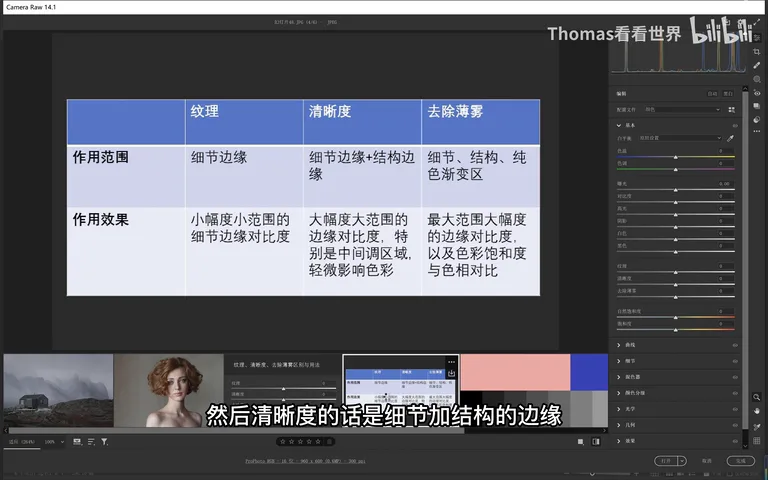
Task: Expand the 效果 panel
Action: (619, 441)
